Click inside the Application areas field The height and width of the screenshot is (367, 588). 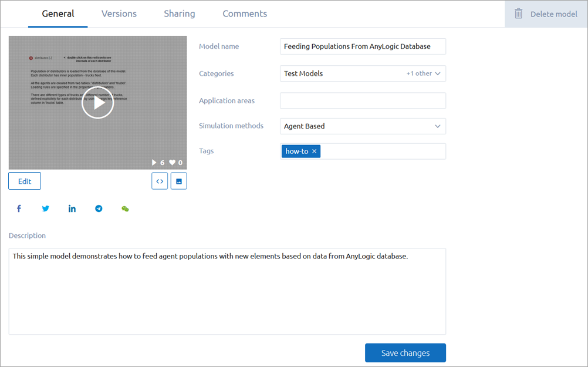pyautogui.click(x=362, y=100)
